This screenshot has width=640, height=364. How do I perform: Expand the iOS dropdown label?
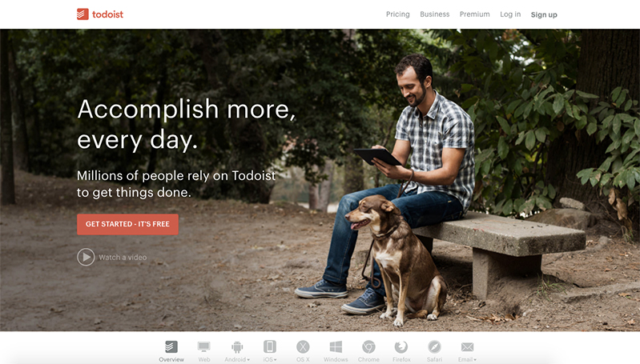click(270, 359)
